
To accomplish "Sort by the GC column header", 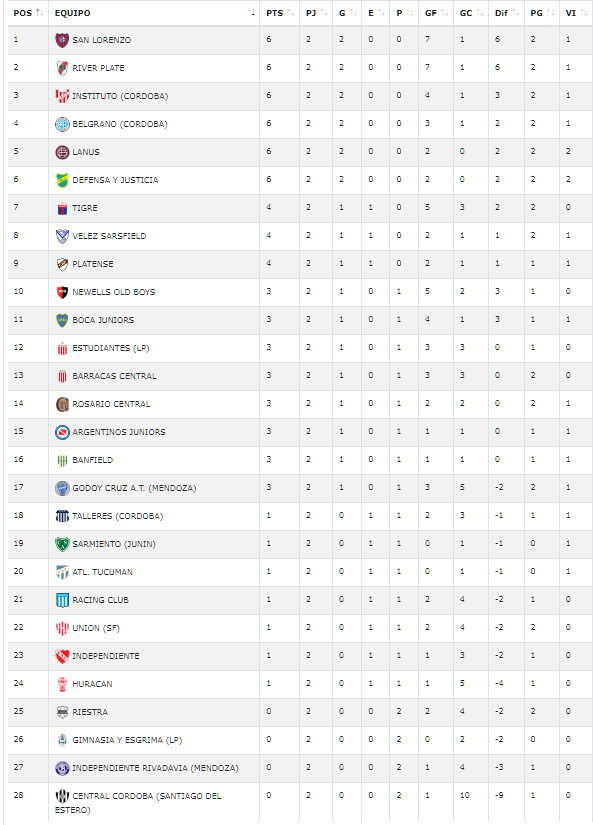I will 471,13.
